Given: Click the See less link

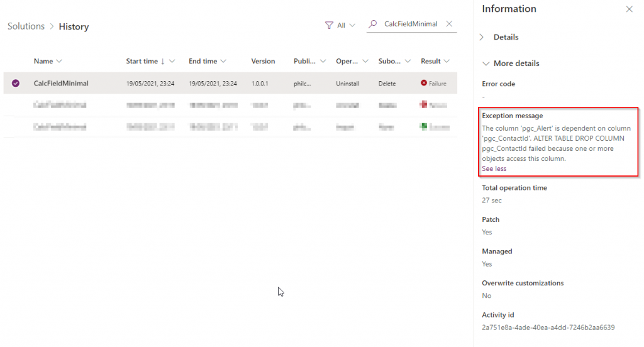Looking at the screenshot, I should pyautogui.click(x=494, y=168).
